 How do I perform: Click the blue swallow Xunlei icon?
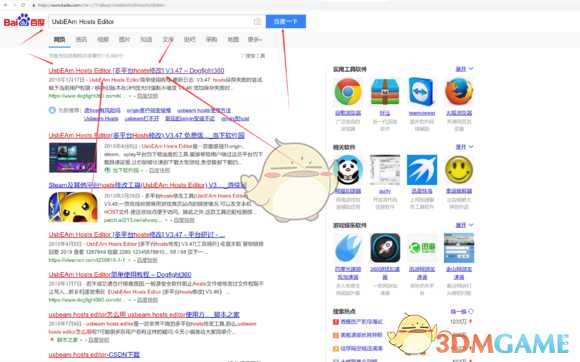coord(422,170)
